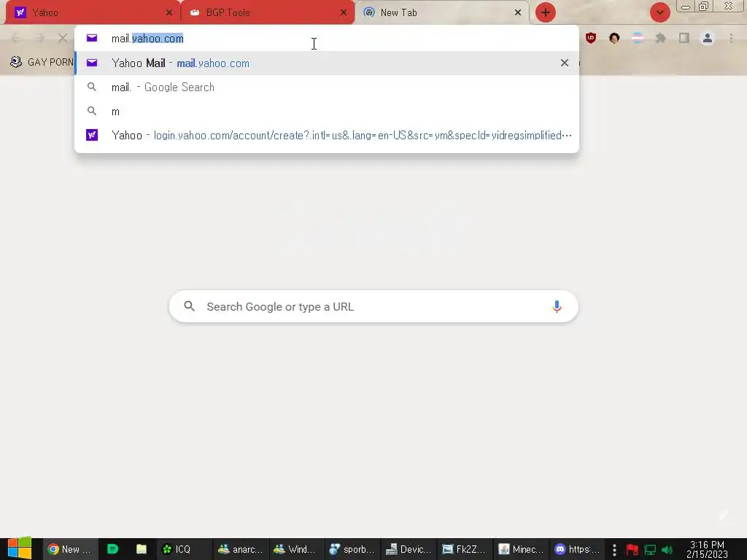747x560 pixels.
Task: Open Chrome New Tab taskbar item
Action: click(70, 549)
